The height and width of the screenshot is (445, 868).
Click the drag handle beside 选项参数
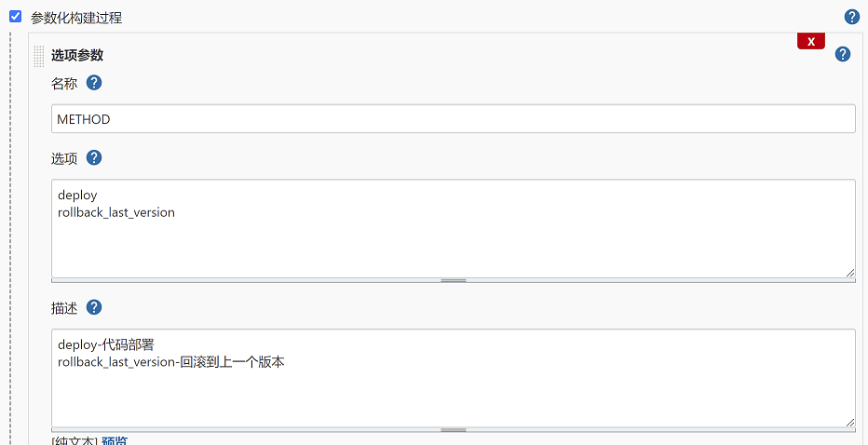click(39, 56)
